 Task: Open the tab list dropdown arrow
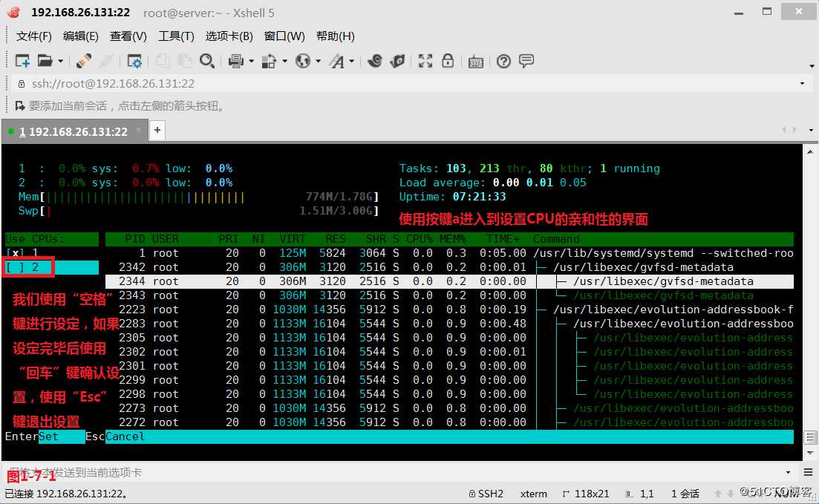pyautogui.click(x=811, y=129)
